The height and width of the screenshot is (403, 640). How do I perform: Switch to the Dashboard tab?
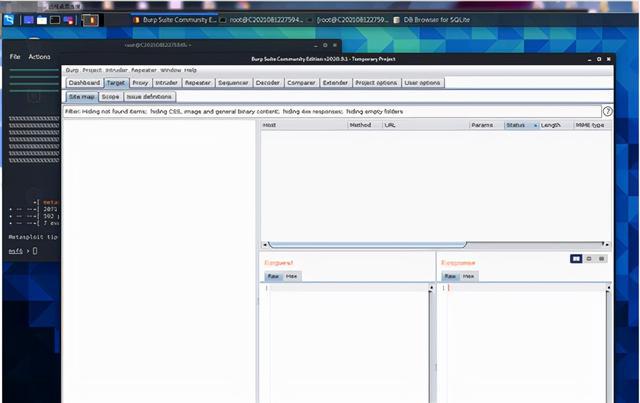coord(84,83)
